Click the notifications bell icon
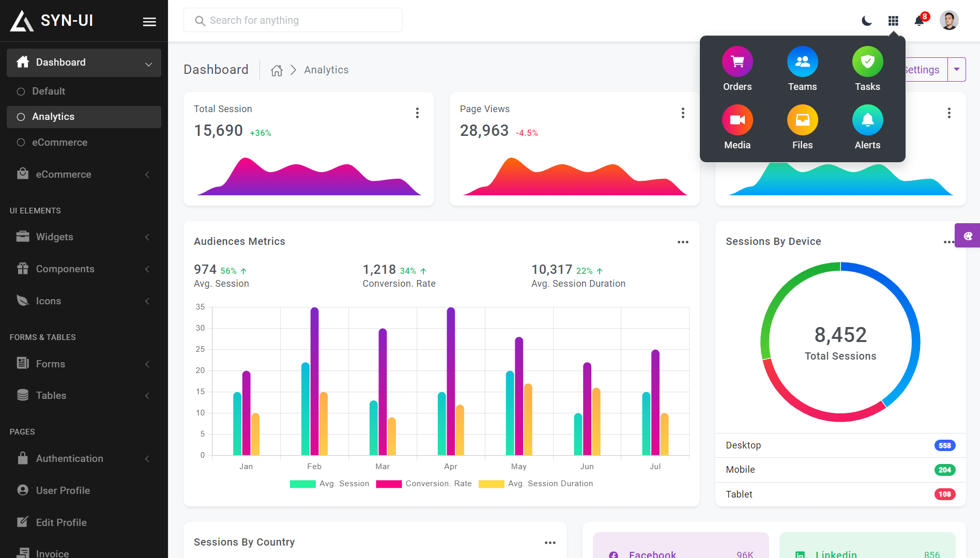This screenshot has height=558, width=980. click(x=919, y=21)
